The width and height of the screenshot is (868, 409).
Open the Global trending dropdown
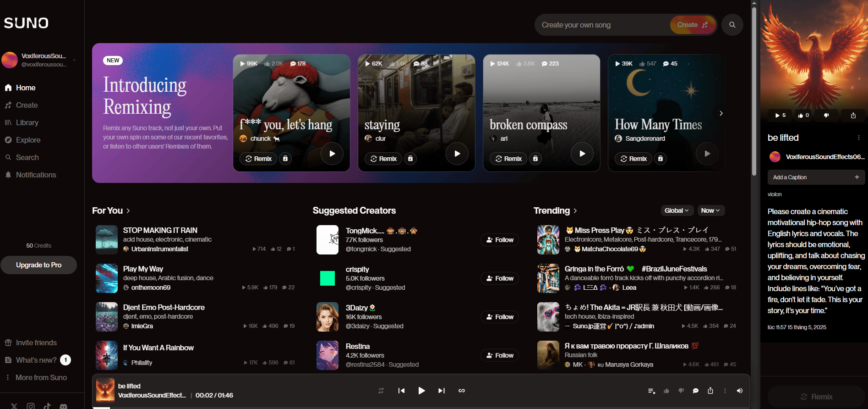point(677,210)
